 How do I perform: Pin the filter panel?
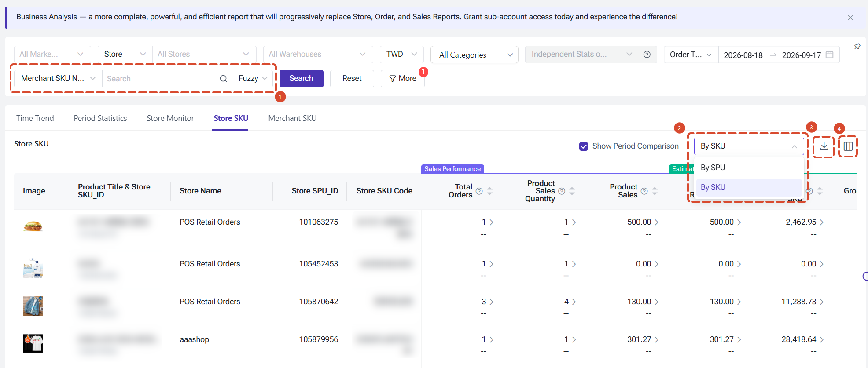[x=857, y=47]
